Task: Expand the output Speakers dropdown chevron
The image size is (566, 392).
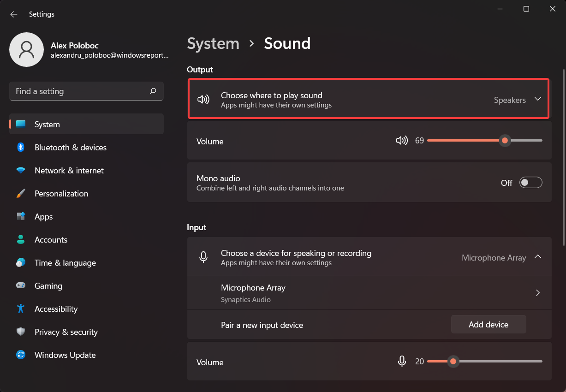Action: [x=537, y=99]
